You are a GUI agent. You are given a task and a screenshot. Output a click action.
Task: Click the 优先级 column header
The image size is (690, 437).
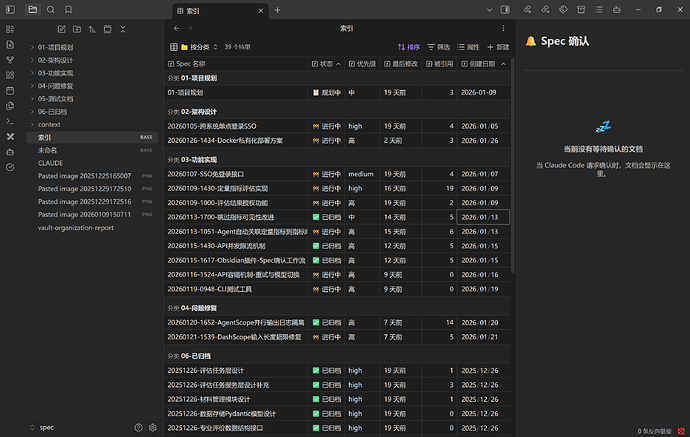click(x=362, y=64)
